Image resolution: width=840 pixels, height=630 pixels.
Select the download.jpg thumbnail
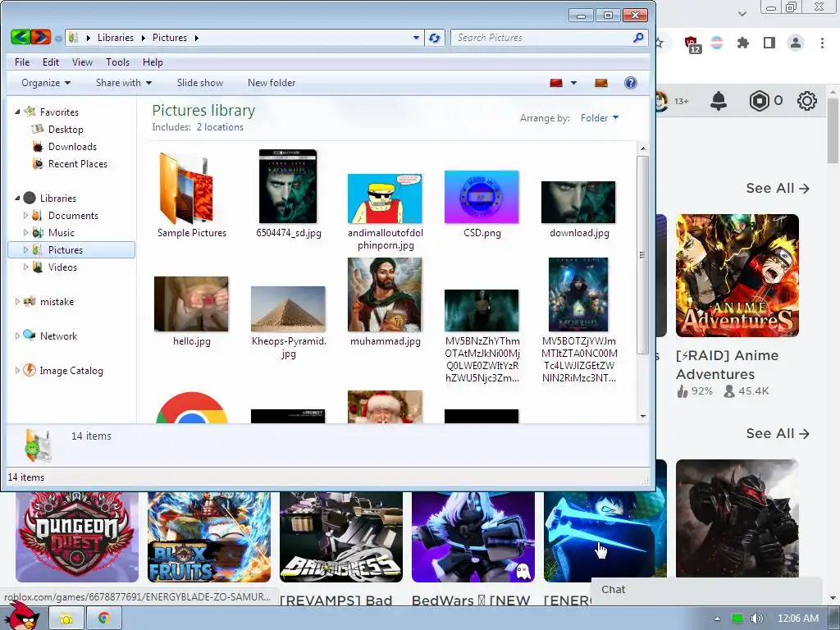pyautogui.click(x=578, y=202)
